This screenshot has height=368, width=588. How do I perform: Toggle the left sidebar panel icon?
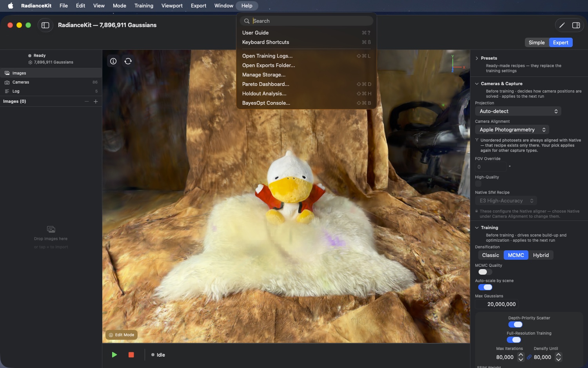coord(45,25)
